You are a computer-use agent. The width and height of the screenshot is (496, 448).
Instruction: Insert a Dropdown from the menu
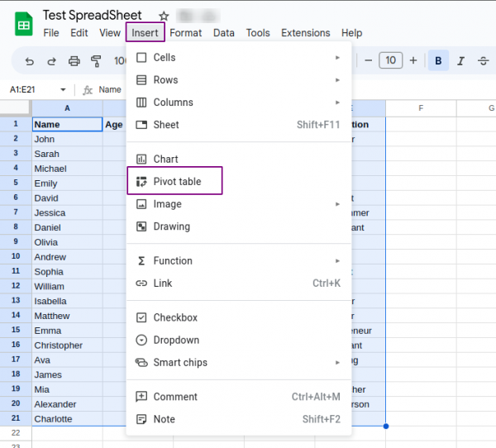point(239,340)
